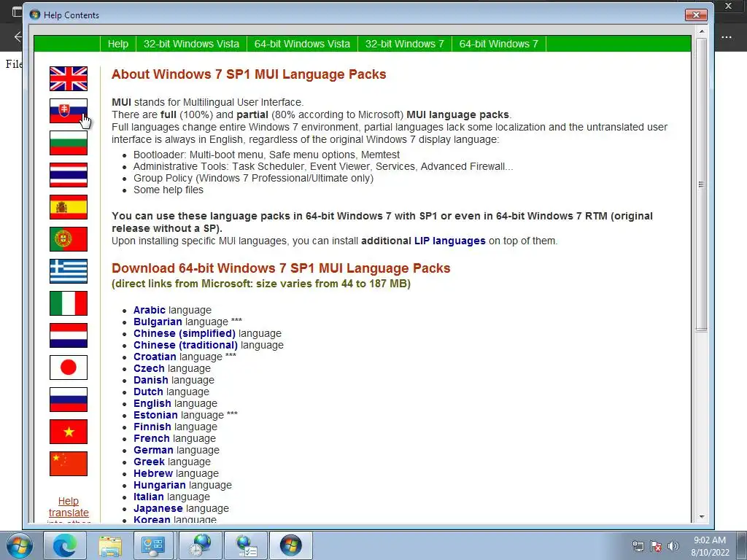This screenshot has width=747, height=560.
Task: Open the Help tab in the green bar
Action: [117, 44]
